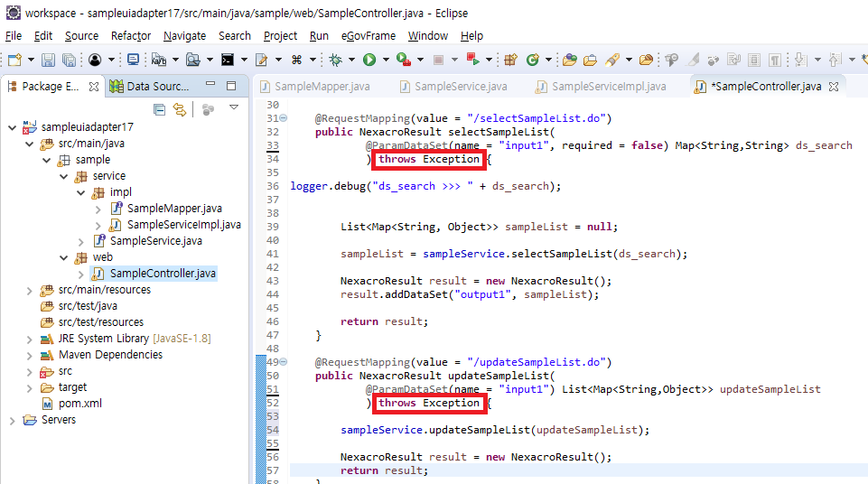Screen dimensions: 868x484
Task: Switch to the Data Source Explorer tab
Action: coord(157,87)
